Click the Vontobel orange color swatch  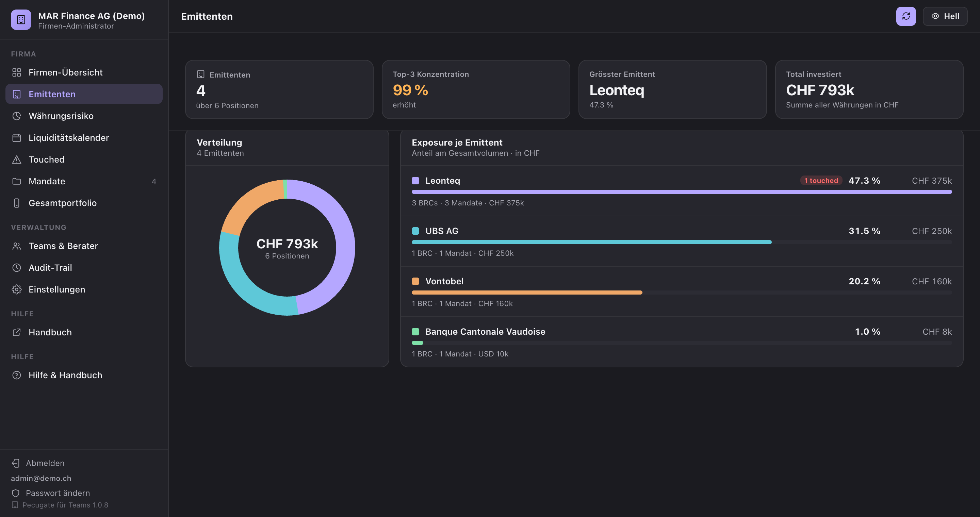point(415,281)
